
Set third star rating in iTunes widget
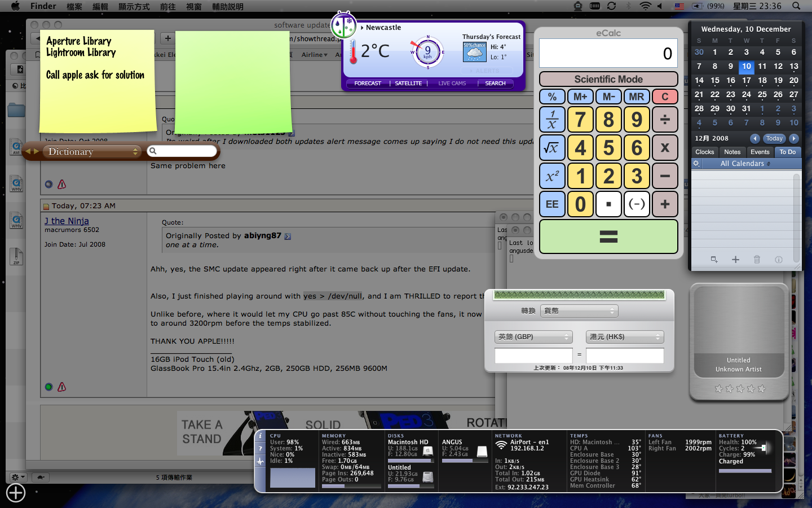point(740,388)
